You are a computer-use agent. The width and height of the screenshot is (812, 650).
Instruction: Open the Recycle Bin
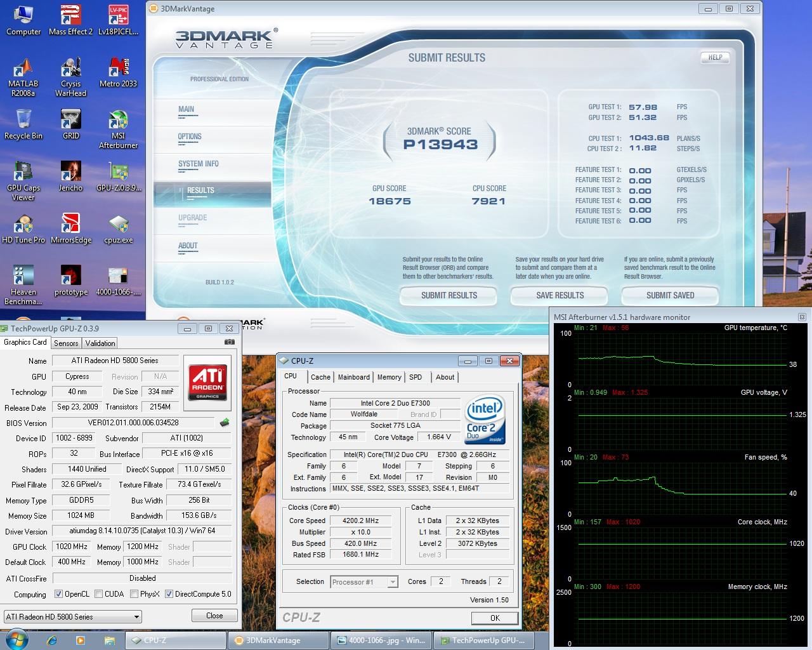(23, 124)
